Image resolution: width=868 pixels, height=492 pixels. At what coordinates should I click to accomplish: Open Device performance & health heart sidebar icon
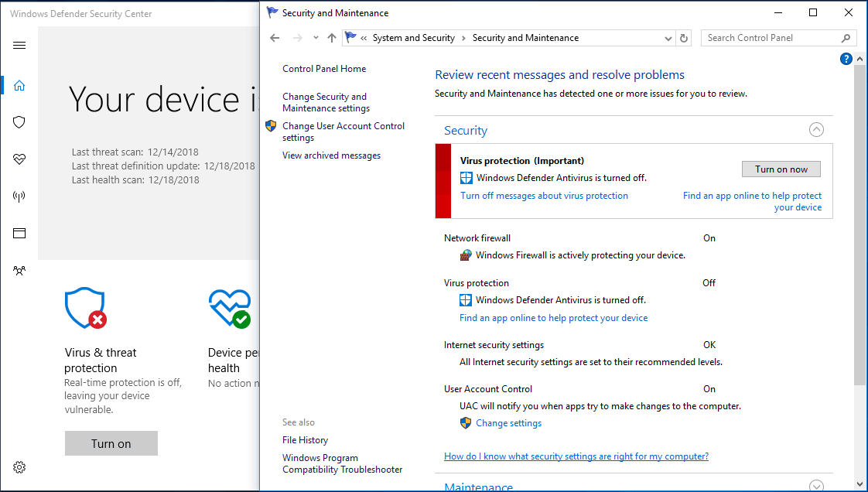pos(19,159)
